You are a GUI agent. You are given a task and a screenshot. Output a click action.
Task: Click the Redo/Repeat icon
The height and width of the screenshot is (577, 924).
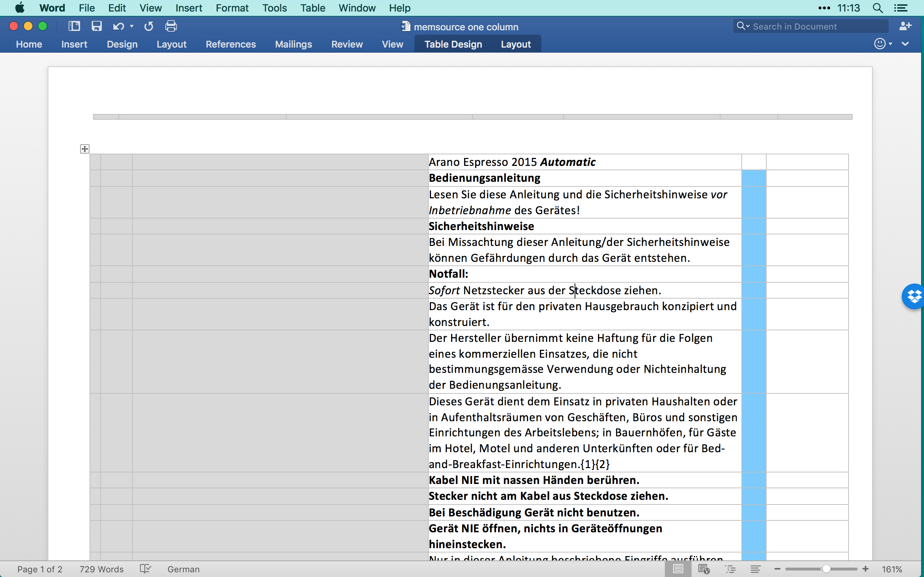(x=149, y=26)
